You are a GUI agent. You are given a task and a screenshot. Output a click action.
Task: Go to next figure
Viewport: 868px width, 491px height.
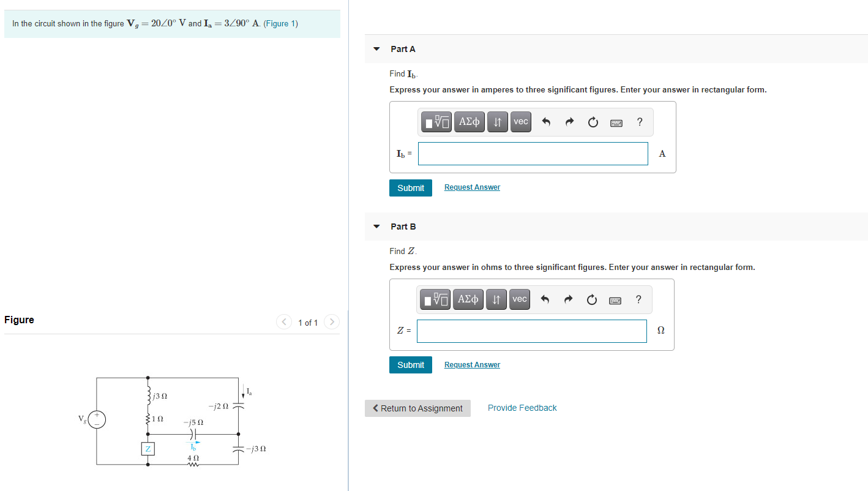click(332, 322)
